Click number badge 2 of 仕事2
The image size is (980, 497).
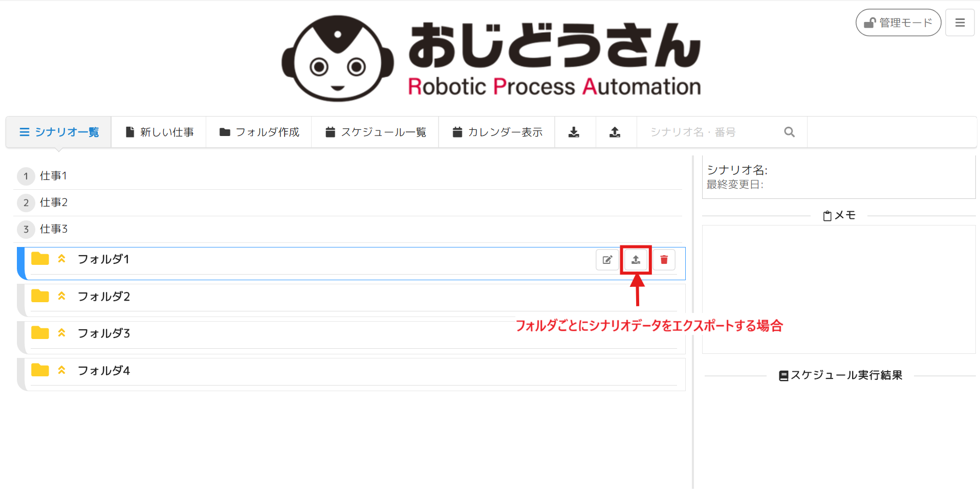26,203
